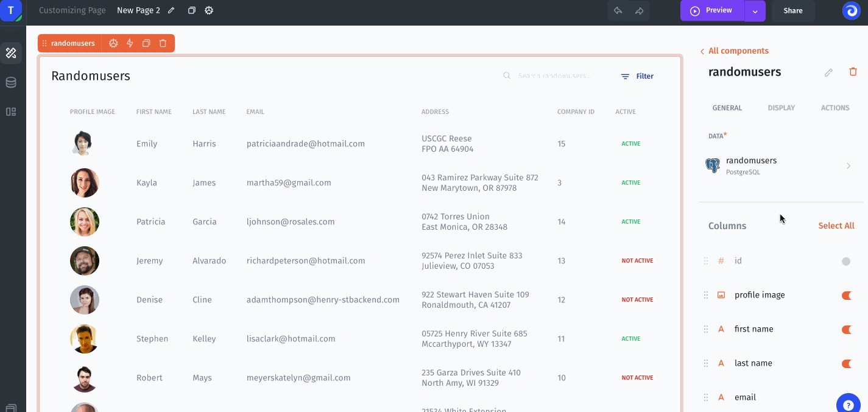Click the app logo in the top-left corner
Screen dimensions: 868x412
click(x=11, y=10)
